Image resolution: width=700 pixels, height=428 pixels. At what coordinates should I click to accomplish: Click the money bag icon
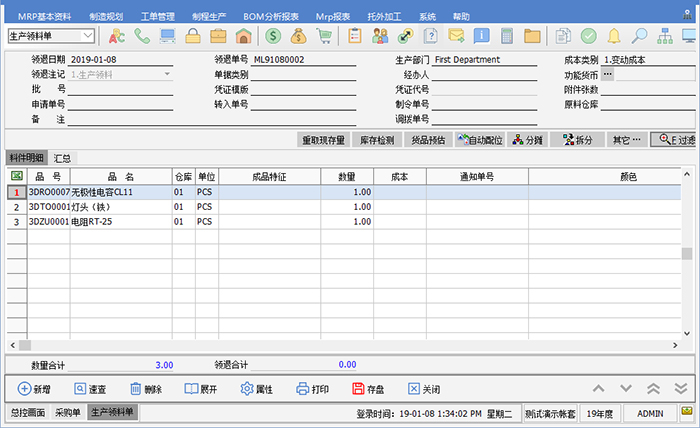point(299,36)
